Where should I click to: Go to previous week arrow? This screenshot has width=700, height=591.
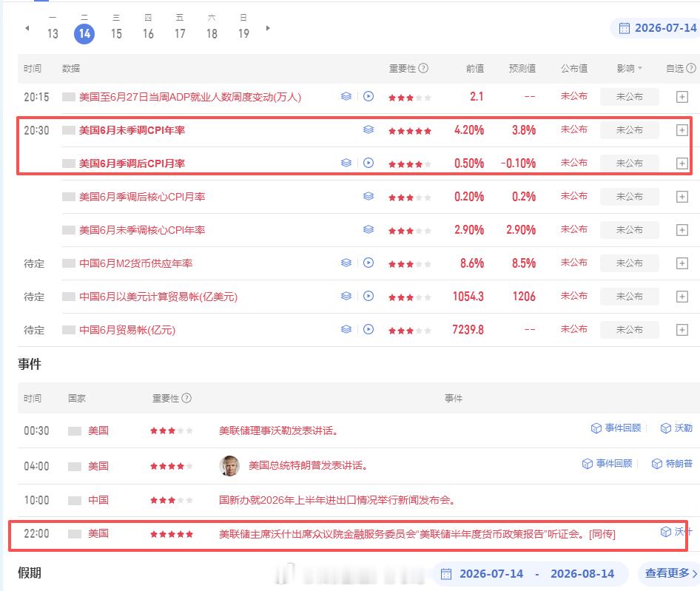(27, 28)
